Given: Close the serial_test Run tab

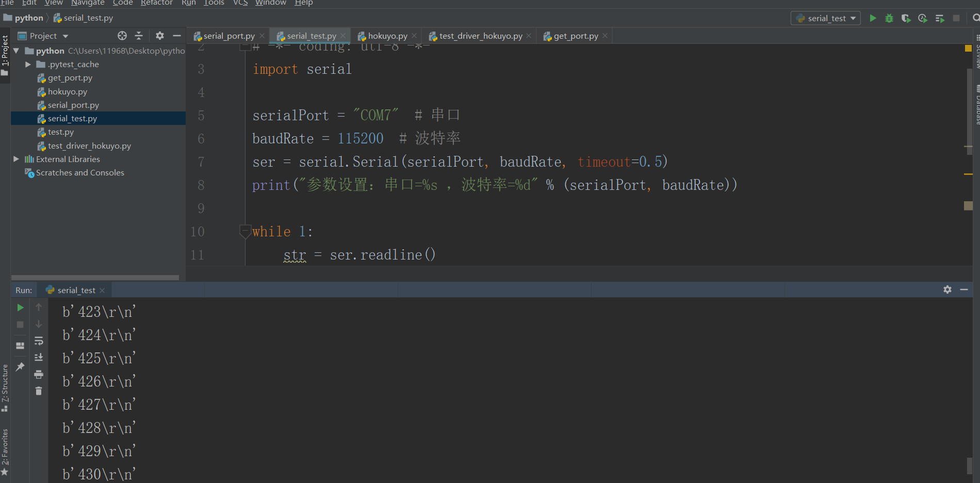Looking at the screenshot, I should click(x=102, y=290).
